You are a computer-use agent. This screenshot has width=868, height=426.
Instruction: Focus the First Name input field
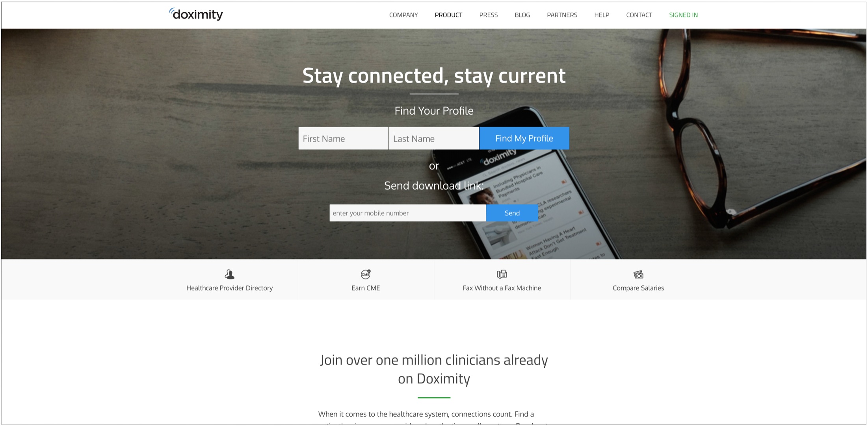[x=343, y=138]
